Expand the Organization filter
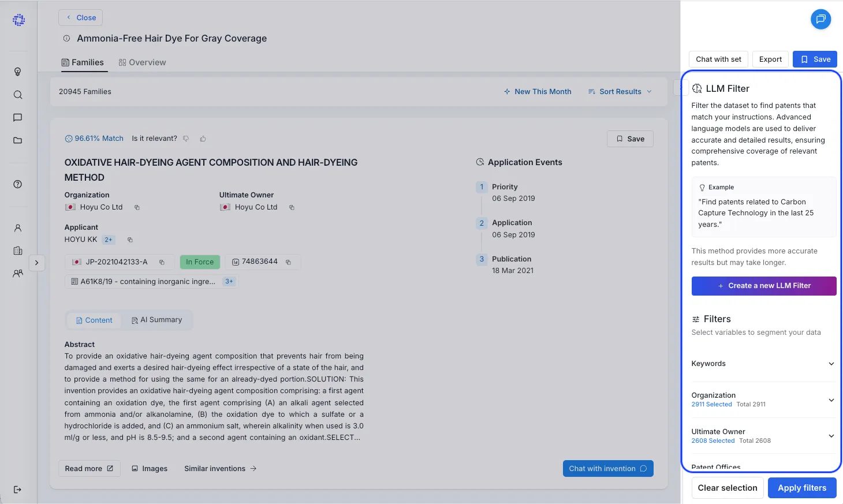Viewport: 843px width, 504px height. (x=763, y=400)
